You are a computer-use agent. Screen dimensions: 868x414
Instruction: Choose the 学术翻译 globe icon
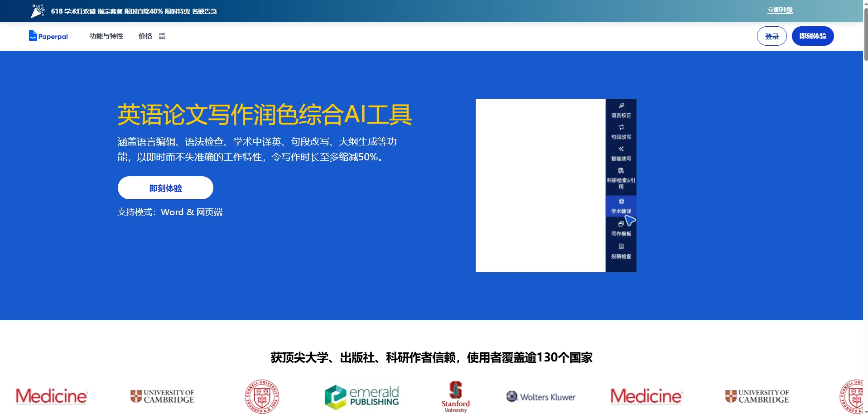tap(621, 202)
